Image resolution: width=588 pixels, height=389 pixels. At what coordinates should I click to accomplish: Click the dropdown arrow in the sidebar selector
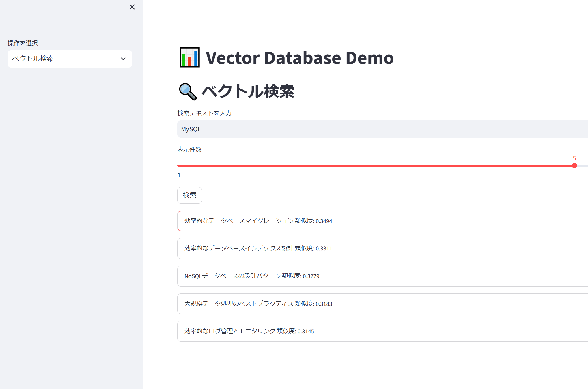tap(124, 59)
